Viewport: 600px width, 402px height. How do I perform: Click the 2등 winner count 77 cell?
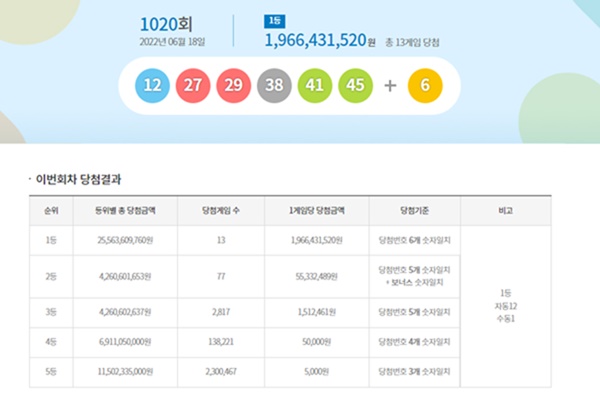click(x=221, y=277)
